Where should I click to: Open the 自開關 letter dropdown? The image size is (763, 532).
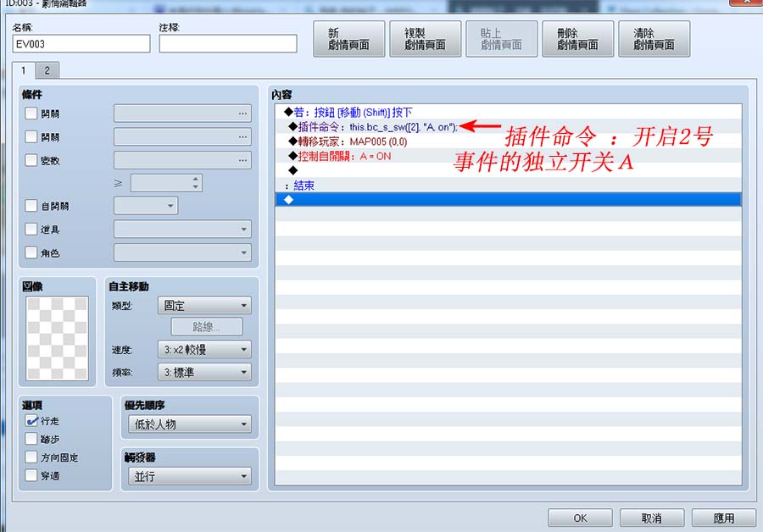pos(146,206)
